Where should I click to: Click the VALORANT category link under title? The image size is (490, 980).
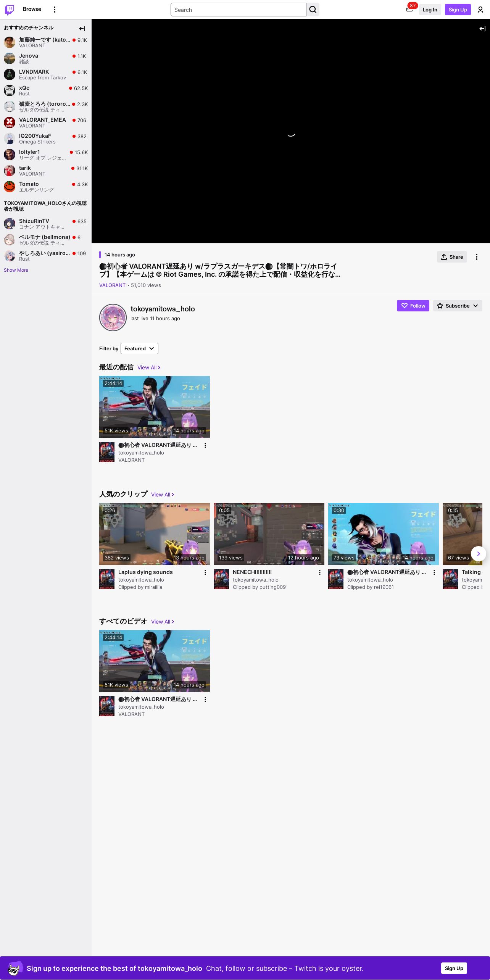[112, 285]
